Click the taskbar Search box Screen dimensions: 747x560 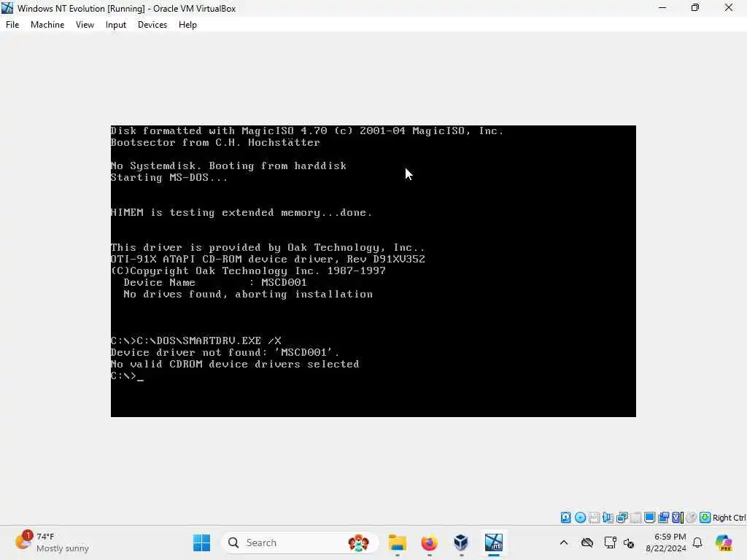[300, 542]
